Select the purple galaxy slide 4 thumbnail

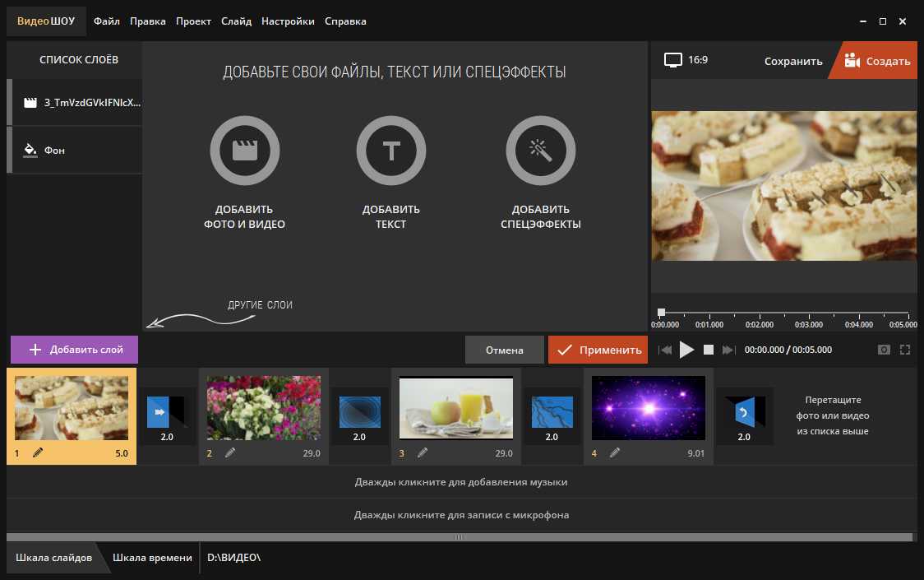pos(649,407)
